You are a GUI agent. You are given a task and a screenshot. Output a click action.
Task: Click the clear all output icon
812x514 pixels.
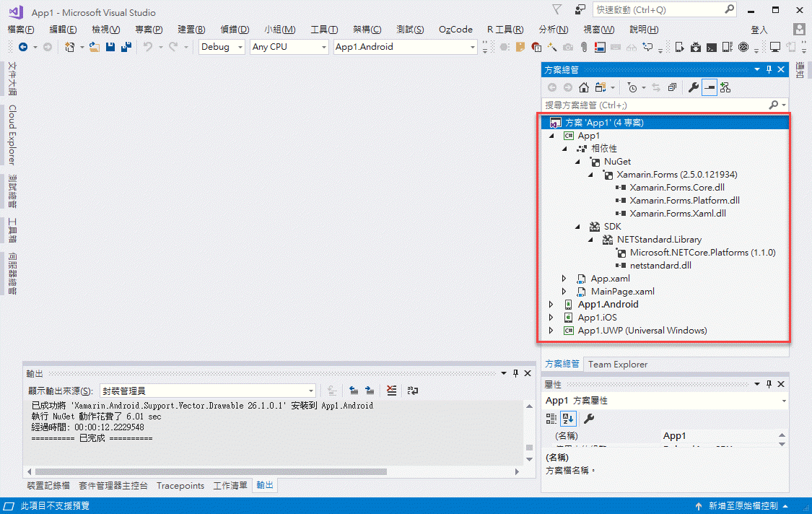391,391
